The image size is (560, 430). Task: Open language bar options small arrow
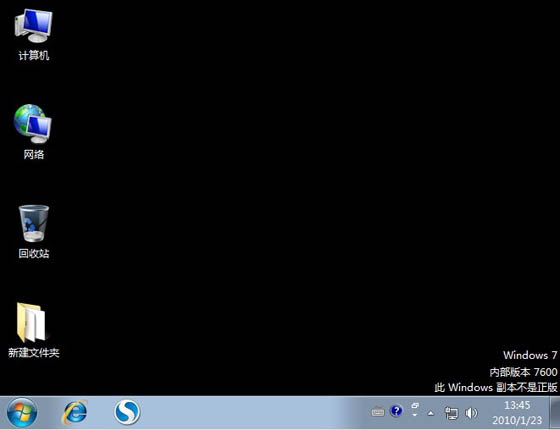[x=414, y=415]
